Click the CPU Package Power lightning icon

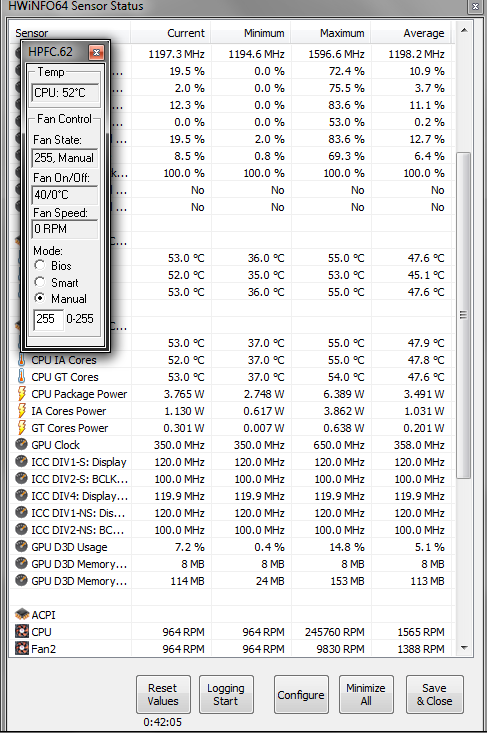(x=21, y=394)
